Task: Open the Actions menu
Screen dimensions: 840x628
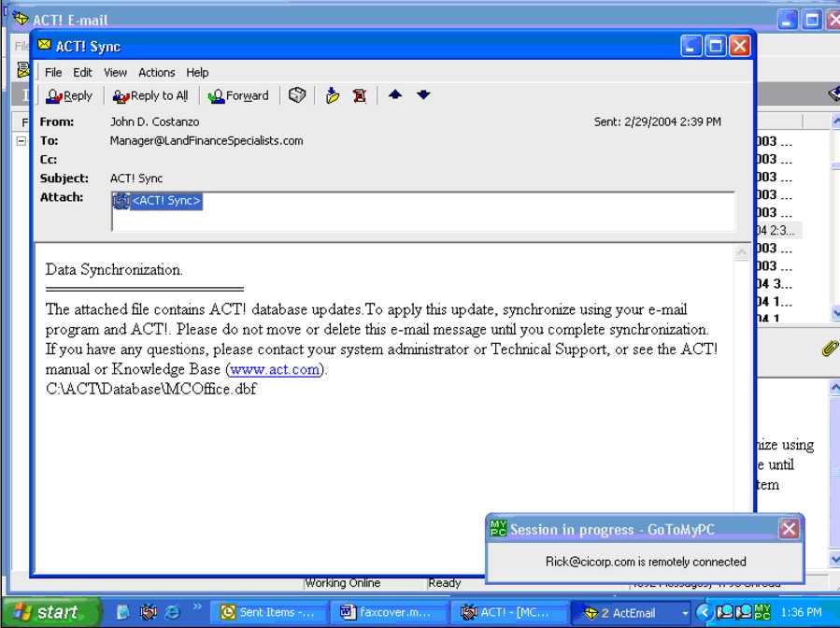Action: pos(156,72)
